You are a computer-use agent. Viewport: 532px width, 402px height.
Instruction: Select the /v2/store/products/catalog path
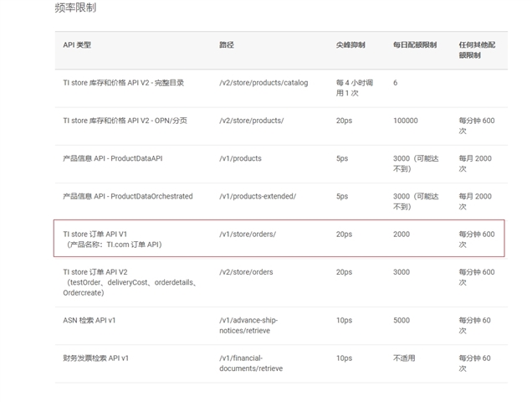click(x=263, y=83)
